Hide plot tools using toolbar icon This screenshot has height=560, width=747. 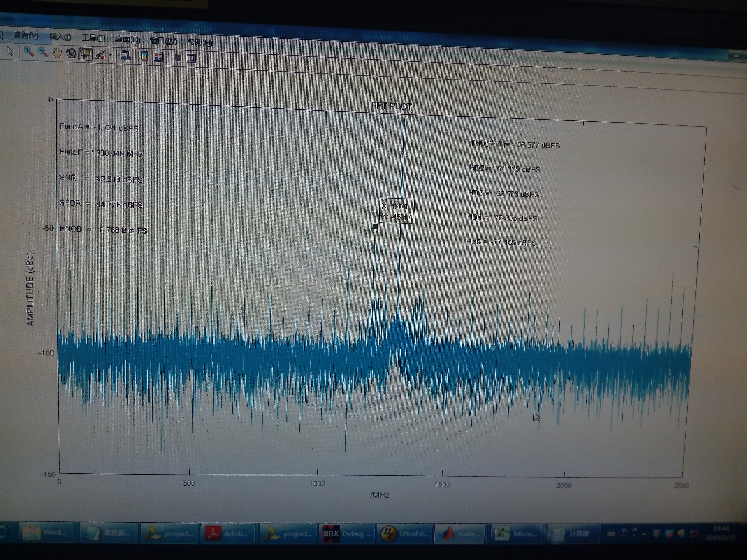(178, 58)
